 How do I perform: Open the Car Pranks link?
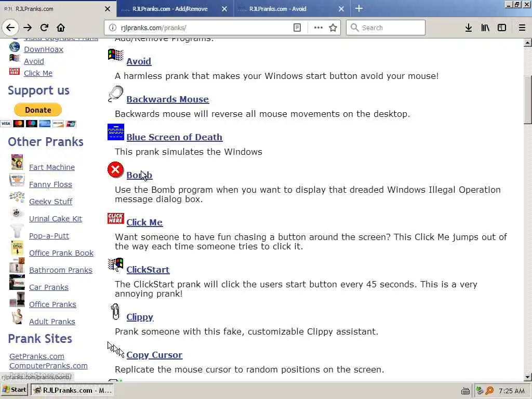click(49, 287)
